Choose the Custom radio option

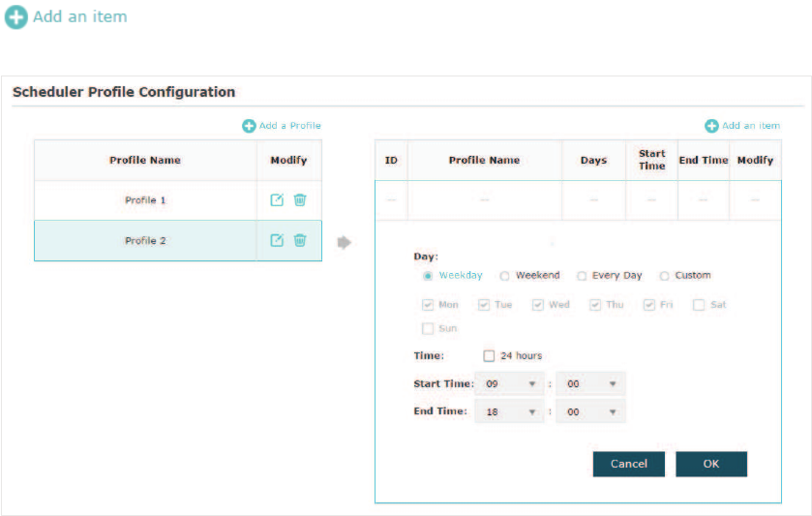click(665, 276)
